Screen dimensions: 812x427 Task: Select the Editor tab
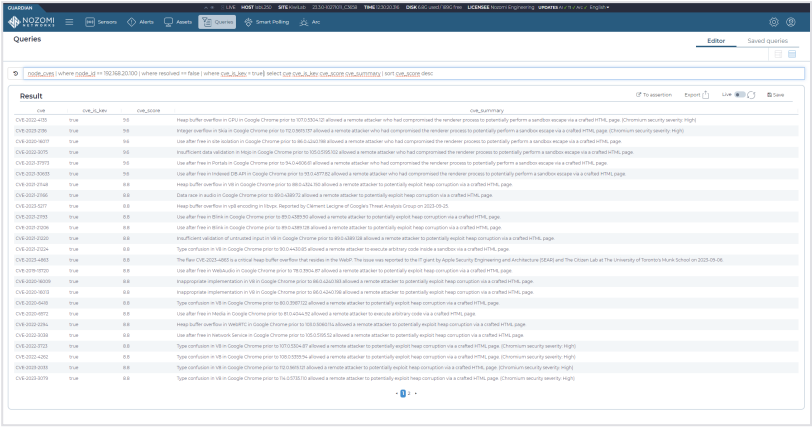[715, 40]
